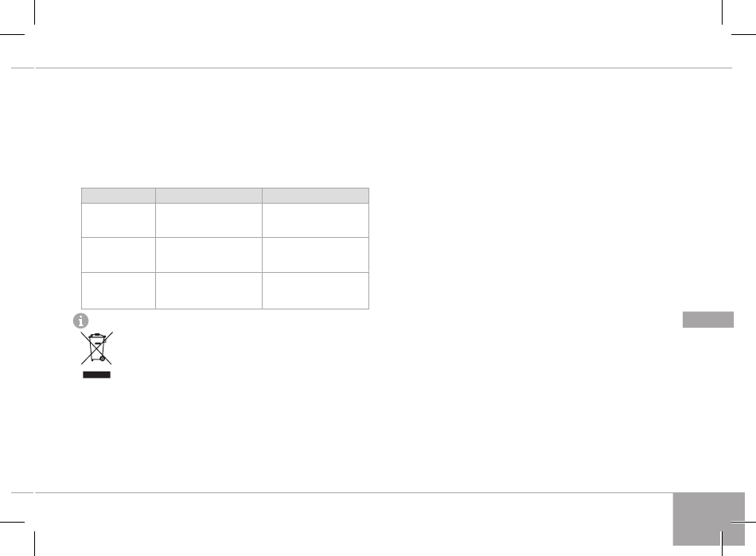This screenshot has height=556, width=756.
Task: Select the small gray tab on right margin
Action: coord(707,320)
